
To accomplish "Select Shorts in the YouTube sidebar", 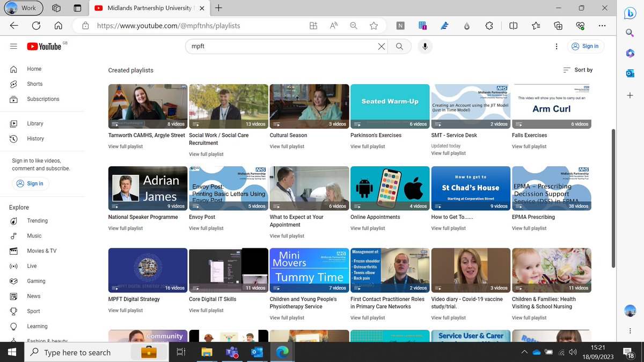I will [34, 84].
